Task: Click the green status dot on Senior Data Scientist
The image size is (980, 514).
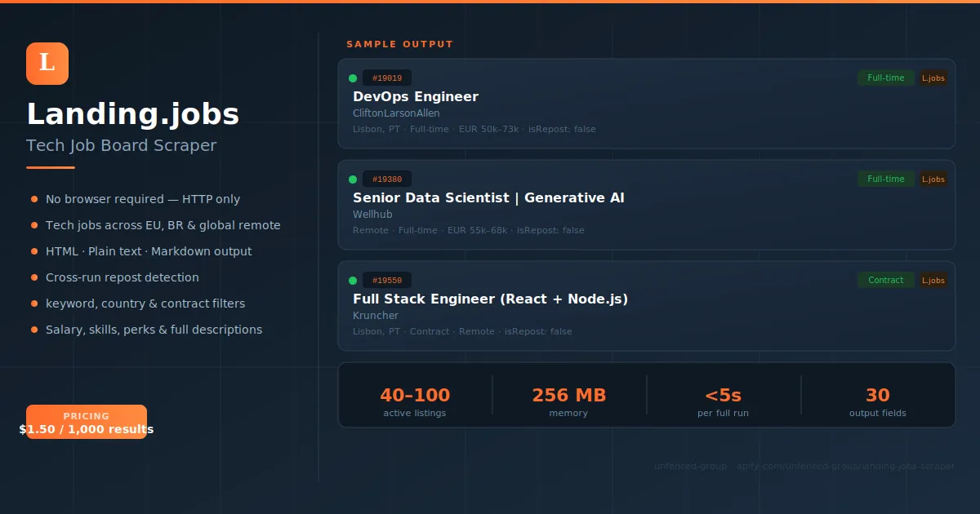Action: 352,179
